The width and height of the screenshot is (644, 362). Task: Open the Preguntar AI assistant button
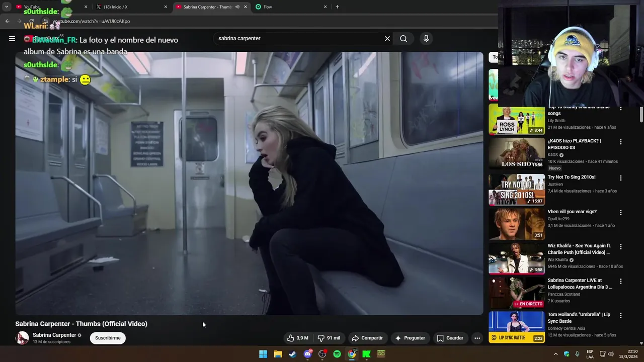coord(410,338)
